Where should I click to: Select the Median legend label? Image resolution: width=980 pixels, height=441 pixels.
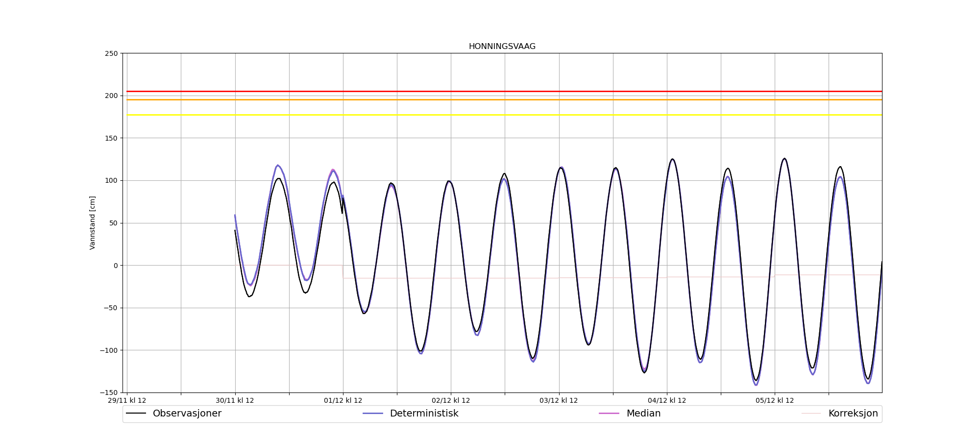pyautogui.click(x=643, y=414)
